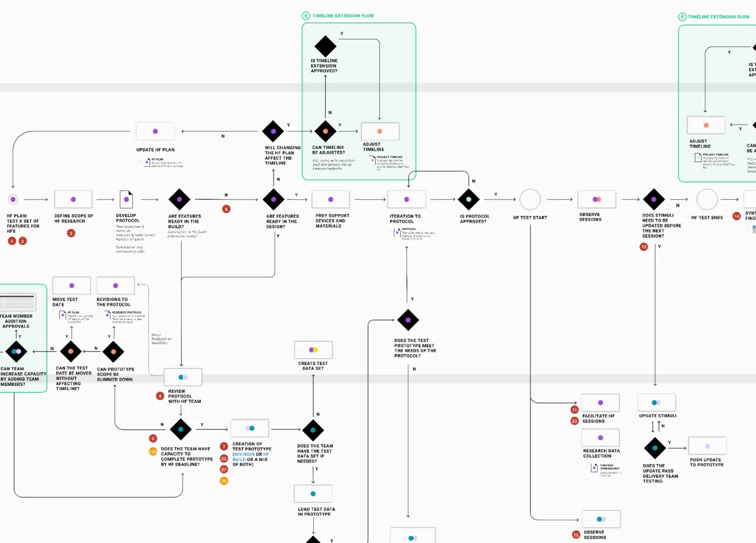Select the Adjust Timeline process node

(x=380, y=131)
